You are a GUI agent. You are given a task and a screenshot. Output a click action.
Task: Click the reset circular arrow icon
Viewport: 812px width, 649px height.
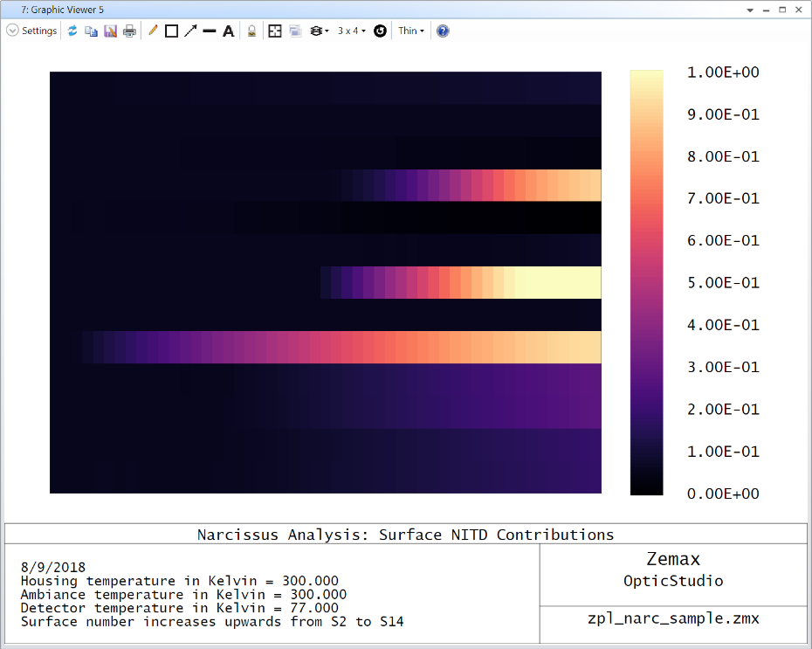380,31
